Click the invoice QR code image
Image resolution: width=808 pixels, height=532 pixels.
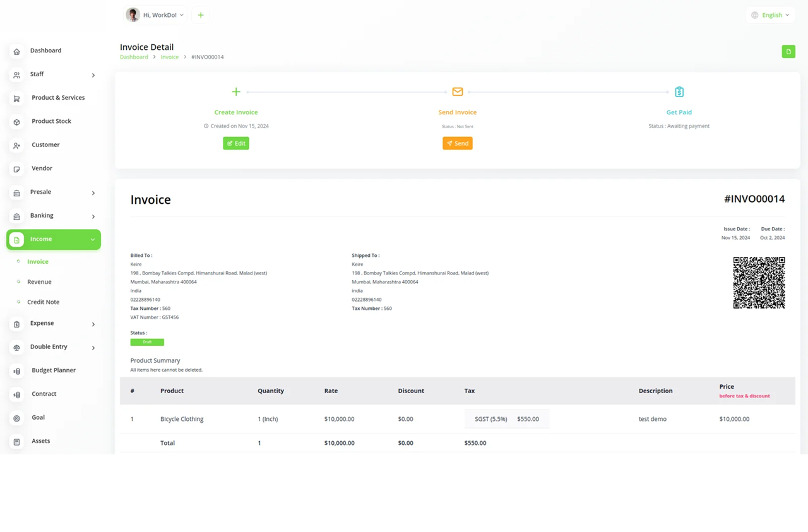759,283
